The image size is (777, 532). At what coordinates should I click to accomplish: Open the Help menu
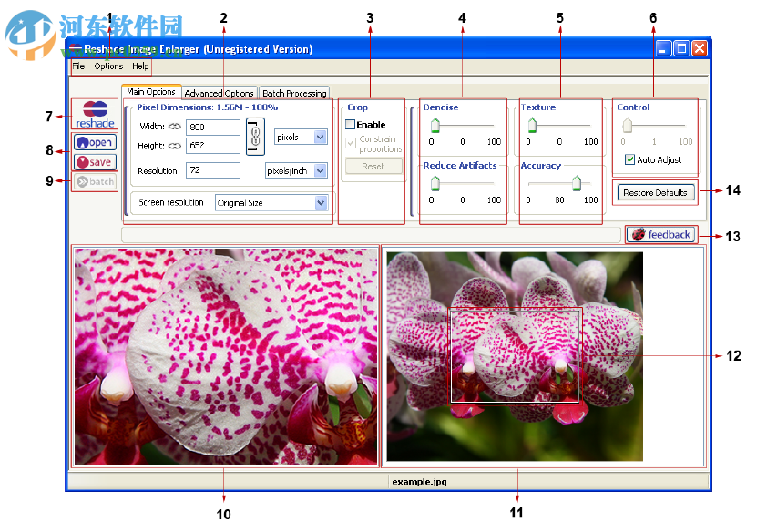[140, 66]
